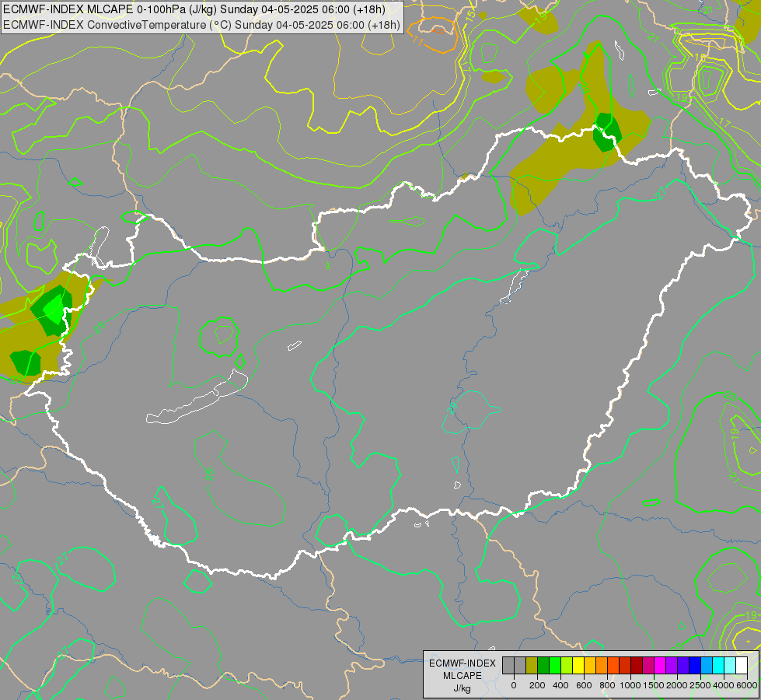Click the dark green CAPE cell on northeastern border
Image resolution: width=761 pixels, height=700 pixels.
pos(606,132)
